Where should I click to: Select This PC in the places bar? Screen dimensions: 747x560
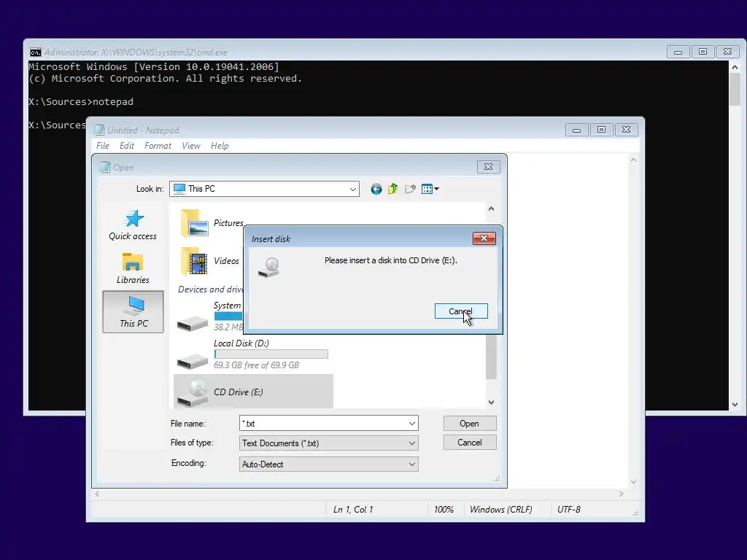coord(133,311)
